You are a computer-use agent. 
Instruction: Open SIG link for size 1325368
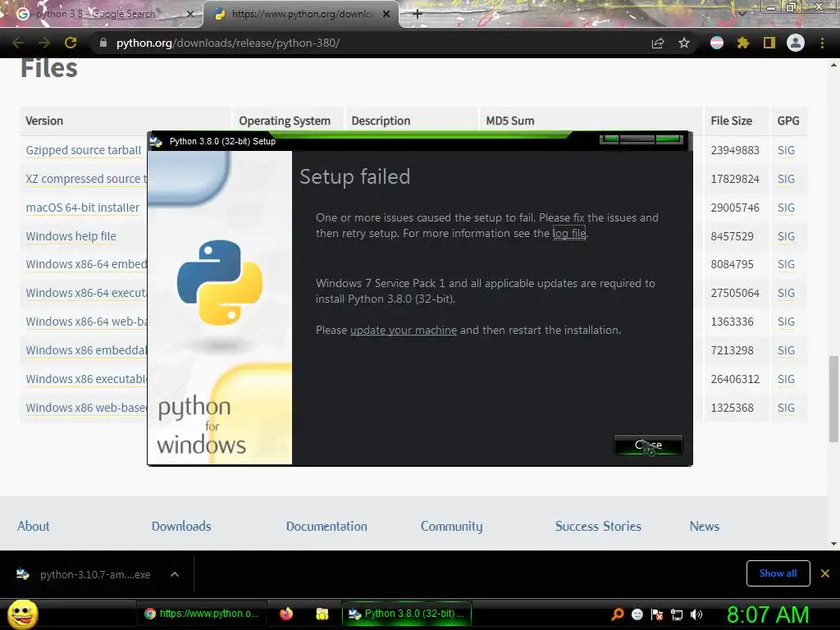tap(786, 408)
